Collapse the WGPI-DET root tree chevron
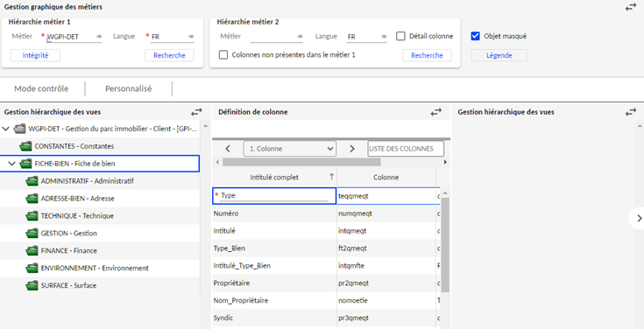The image size is (644, 329). [5, 129]
